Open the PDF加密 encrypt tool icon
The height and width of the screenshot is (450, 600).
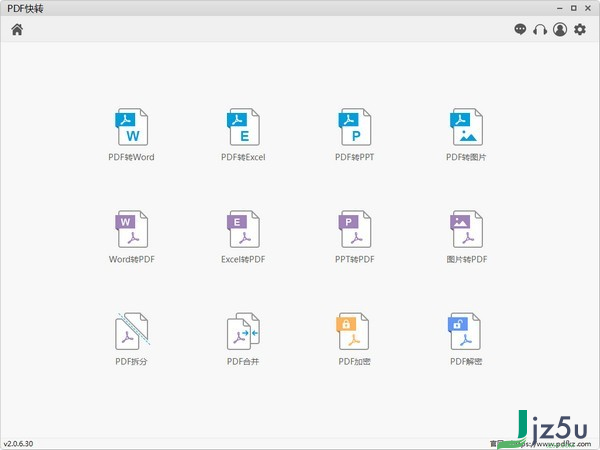tap(353, 331)
